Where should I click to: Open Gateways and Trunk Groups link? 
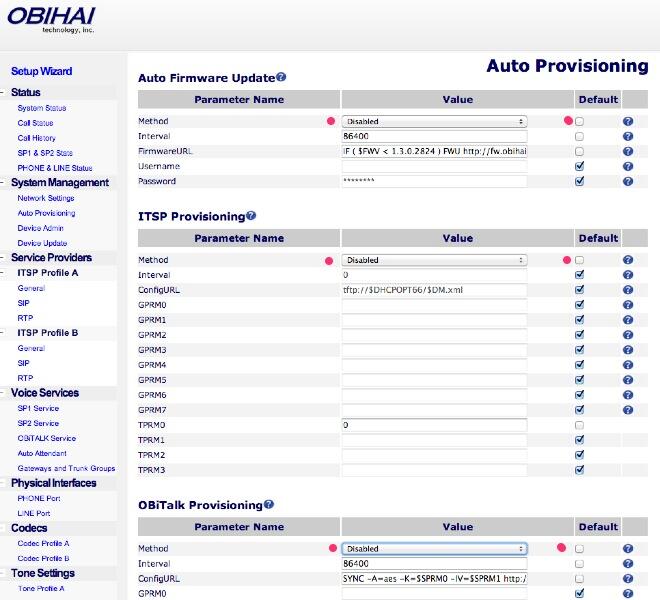[66, 468]
